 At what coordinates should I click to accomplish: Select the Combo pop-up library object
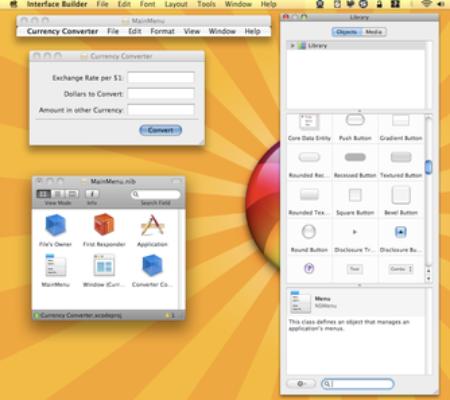[x=401, y=269]
